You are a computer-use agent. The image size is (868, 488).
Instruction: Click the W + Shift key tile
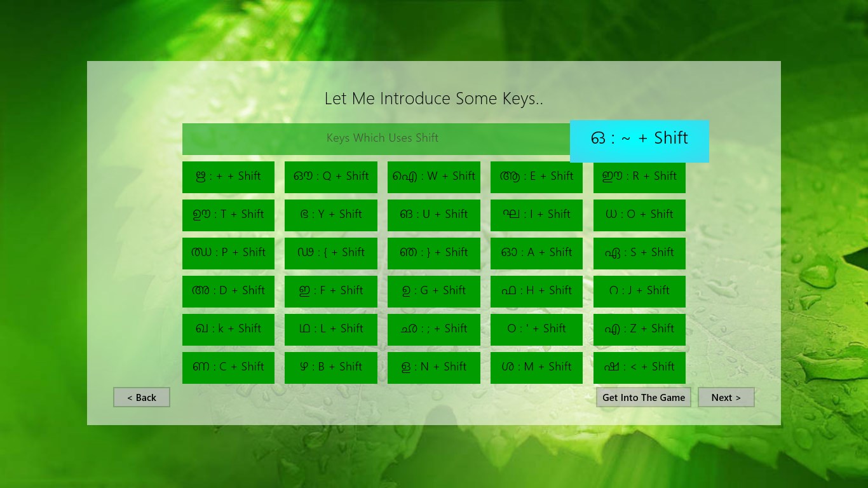[x=433, y=177]
